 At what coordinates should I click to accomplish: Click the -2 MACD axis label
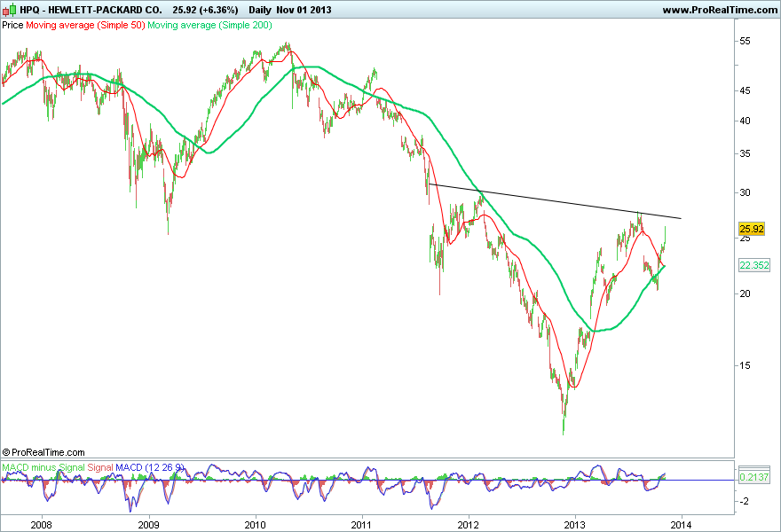[x=744, y=501]
